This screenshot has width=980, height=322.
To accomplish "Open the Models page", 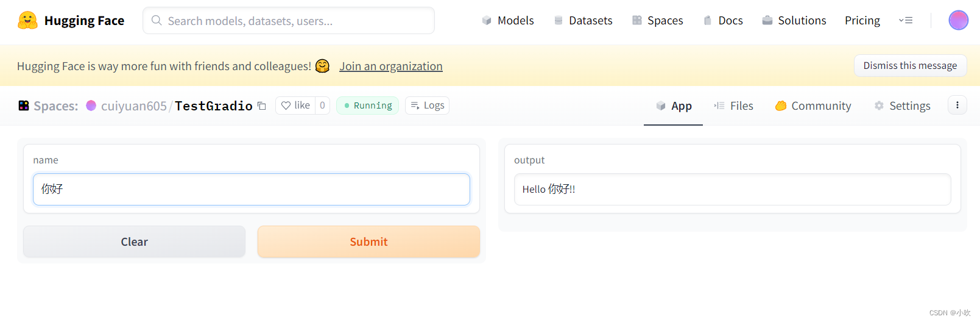I will (508, 21).
